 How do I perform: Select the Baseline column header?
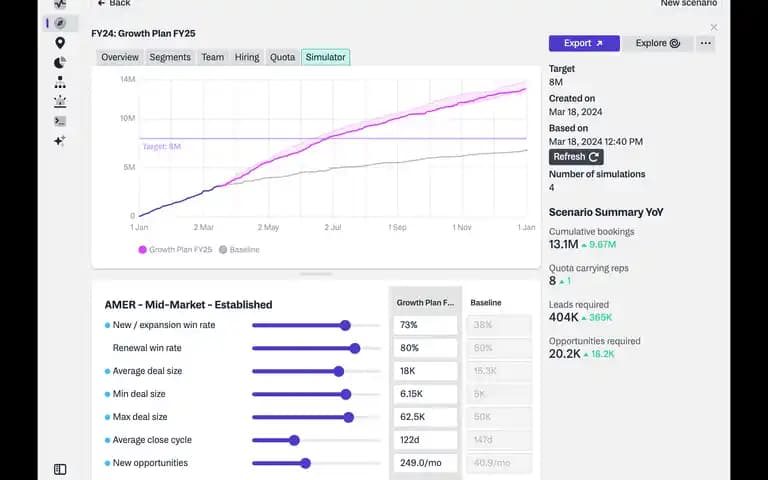point(485,303)
